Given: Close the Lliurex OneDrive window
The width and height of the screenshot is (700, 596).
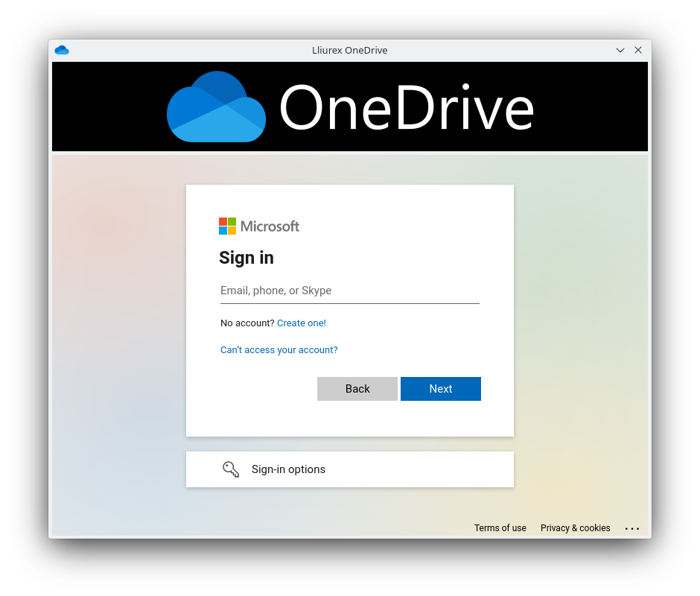Looking at the screenshot, I should tap(638, 50).
